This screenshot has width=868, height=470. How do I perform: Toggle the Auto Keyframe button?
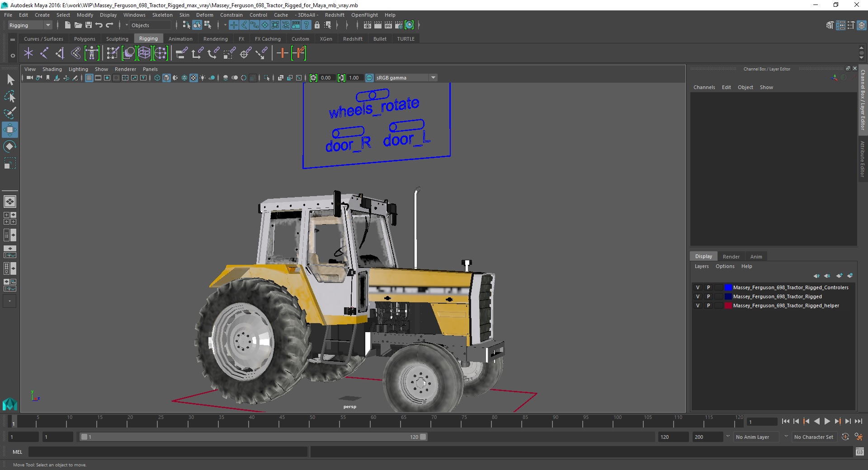click(845, 437)
